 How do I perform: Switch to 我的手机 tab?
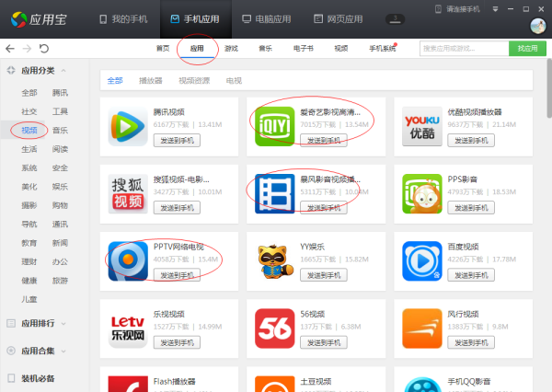click(123, 19)
